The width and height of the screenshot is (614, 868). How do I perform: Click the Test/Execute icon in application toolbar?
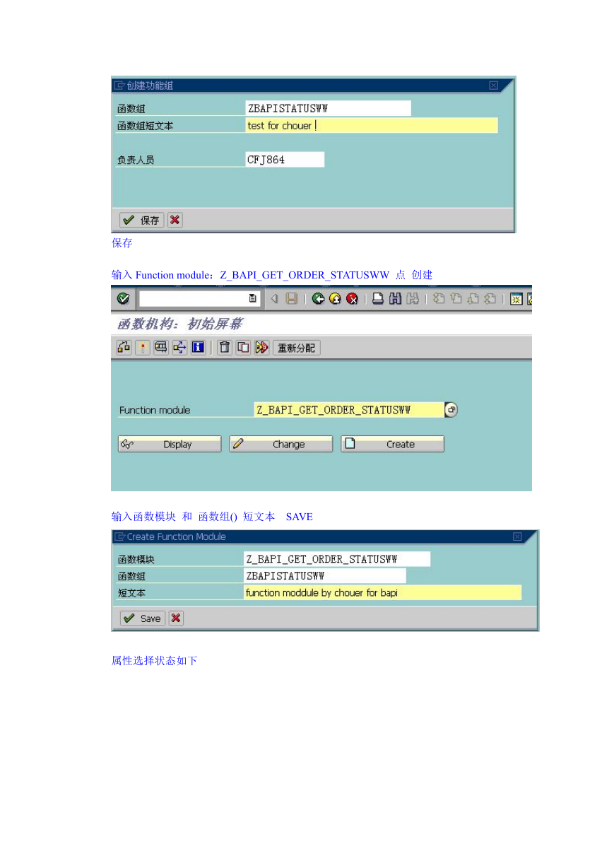click(x=161, y=347)
